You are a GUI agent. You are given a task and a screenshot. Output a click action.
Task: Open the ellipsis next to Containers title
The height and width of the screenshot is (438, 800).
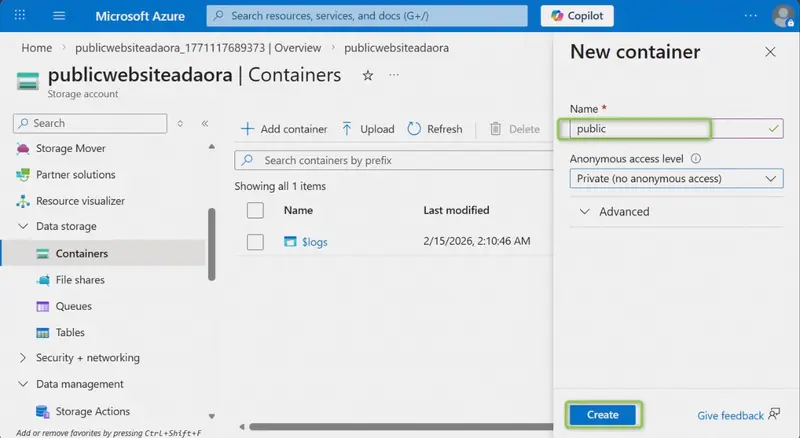[x=394, y=75]
